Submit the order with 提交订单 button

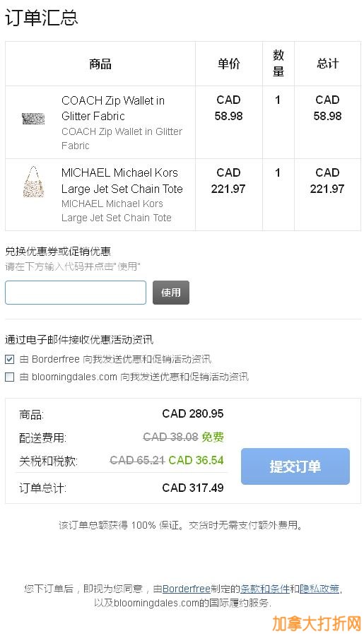tap(295, 466)
